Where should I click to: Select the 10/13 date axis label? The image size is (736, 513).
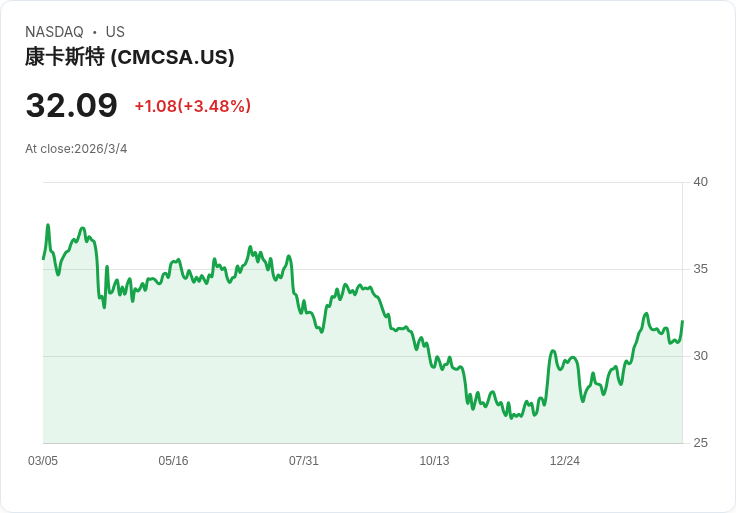pos(434,460)
